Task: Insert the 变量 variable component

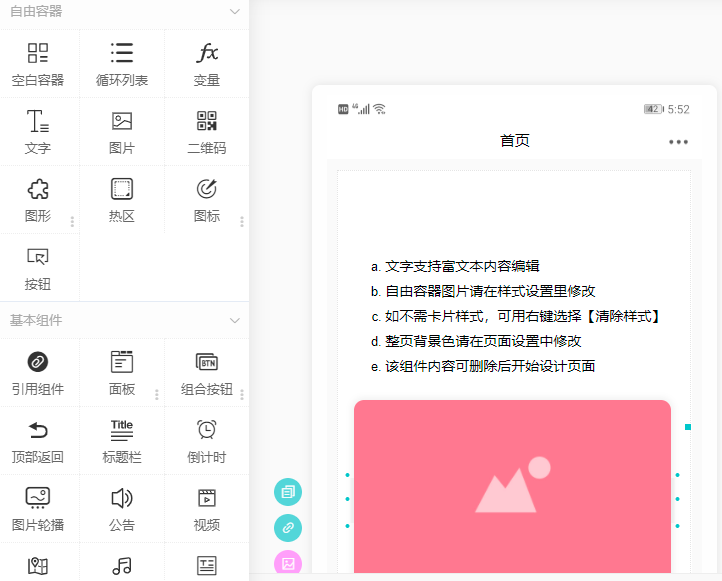Action: 207,64
